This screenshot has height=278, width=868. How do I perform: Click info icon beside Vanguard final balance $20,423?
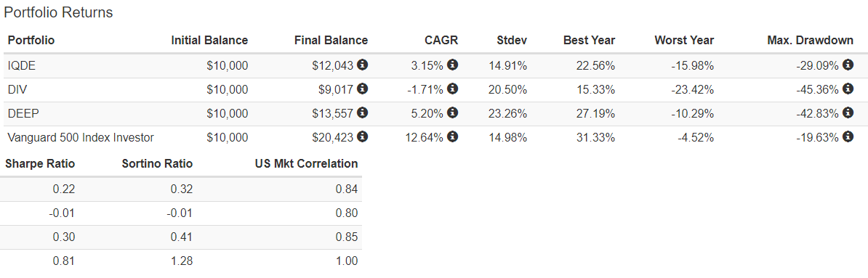coord(363,136)
